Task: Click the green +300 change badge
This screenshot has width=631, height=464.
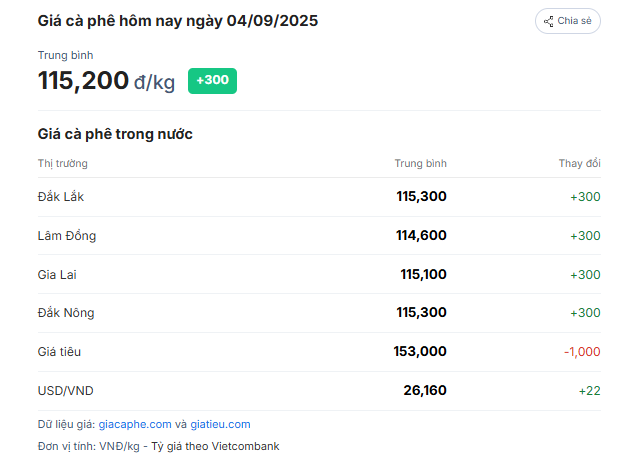Action: coord(212,81)
